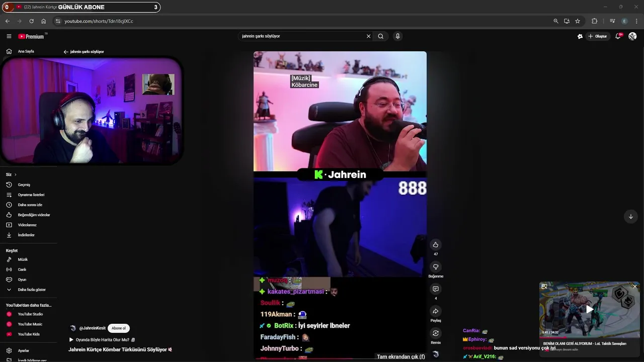Click the star badge icon beside Oluştur
The image size is (644, 362).
point(580,36)
